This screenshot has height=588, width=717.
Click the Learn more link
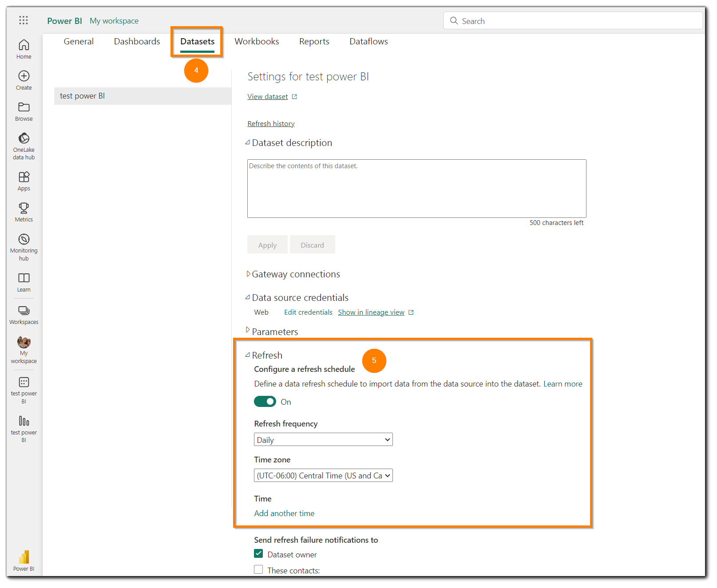(563, 384)
